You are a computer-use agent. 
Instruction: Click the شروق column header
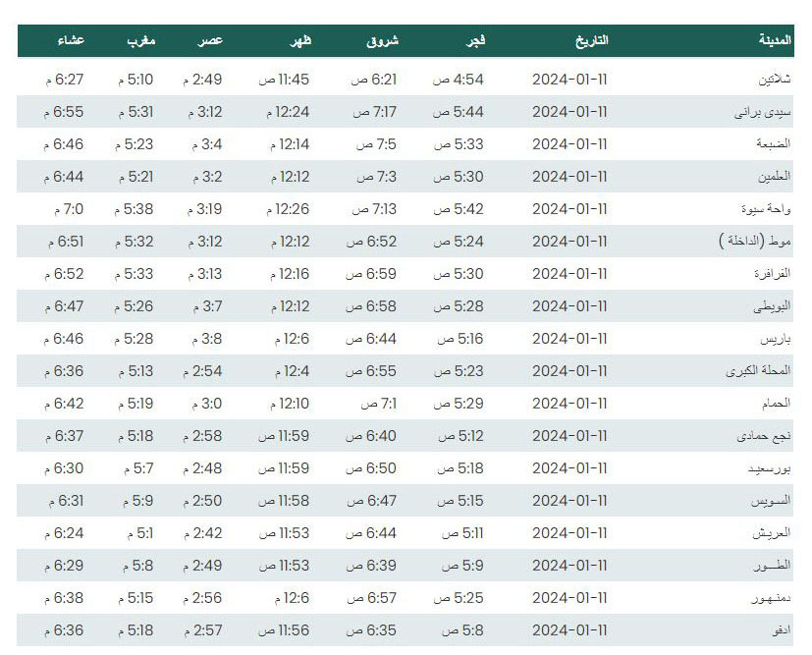click(x=383, y=41)
